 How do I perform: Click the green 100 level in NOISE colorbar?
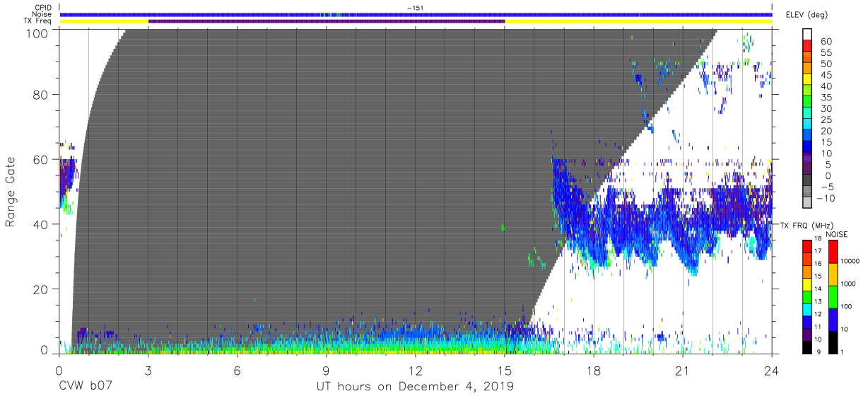[833, 297]
